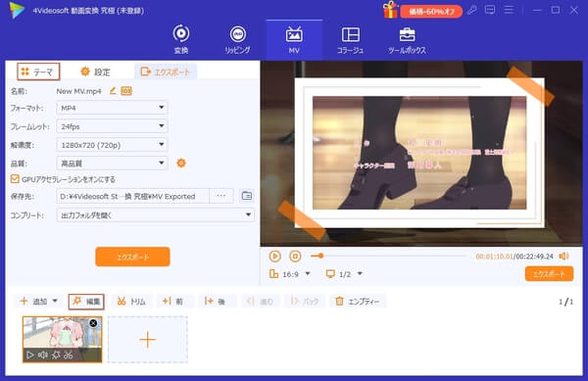
Task: Toggle GPUアクセラレーション checkbox
Action: pyautogui.click(x=15, y=179)
